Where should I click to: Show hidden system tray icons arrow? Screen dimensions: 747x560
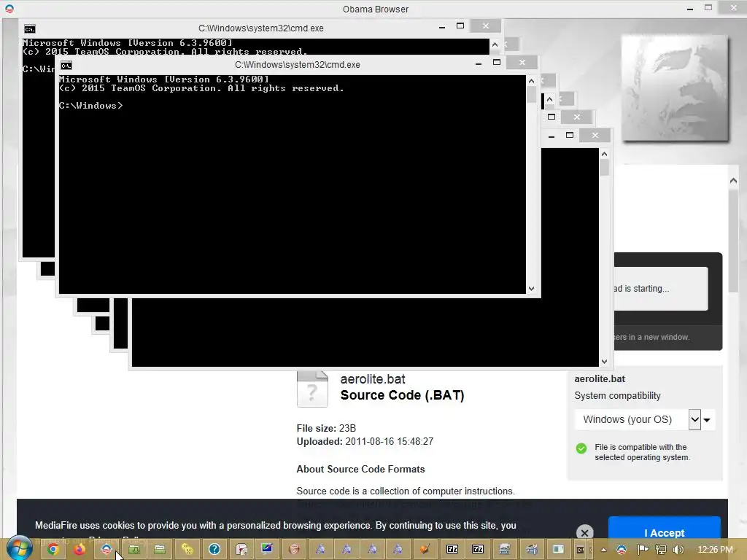(x=603, y=550)
